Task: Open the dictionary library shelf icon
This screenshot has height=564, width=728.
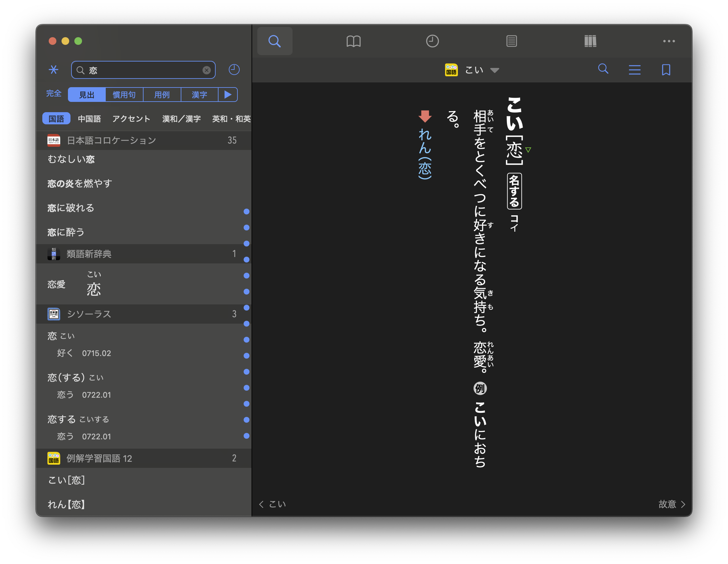Action: pyautogui.click(x=590, y=41)
